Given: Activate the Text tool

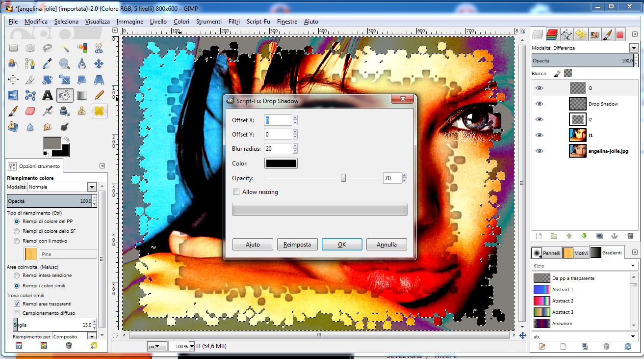Looking at the screenshot, I should point(48,95).
